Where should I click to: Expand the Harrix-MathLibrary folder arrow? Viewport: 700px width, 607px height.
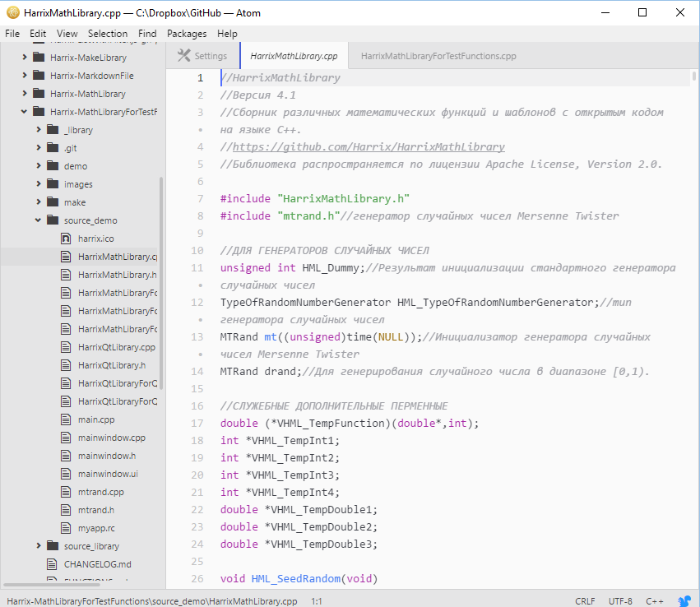(25, 93)
